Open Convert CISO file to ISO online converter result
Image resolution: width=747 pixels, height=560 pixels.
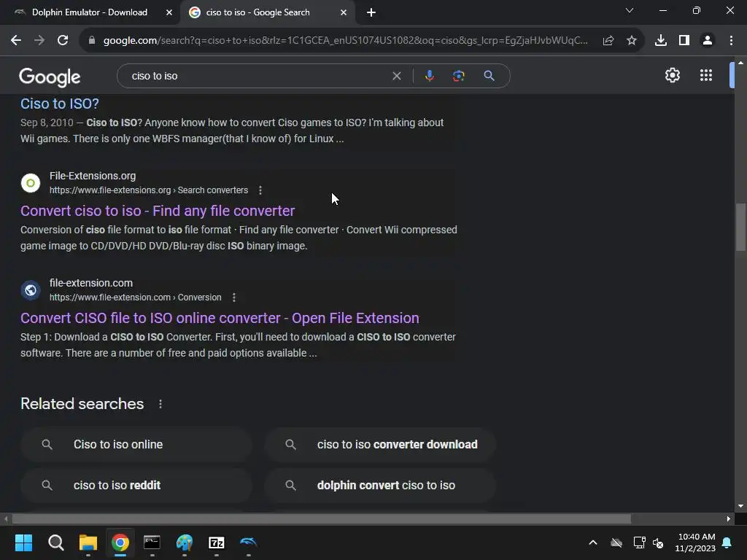(x=220, y=318)
